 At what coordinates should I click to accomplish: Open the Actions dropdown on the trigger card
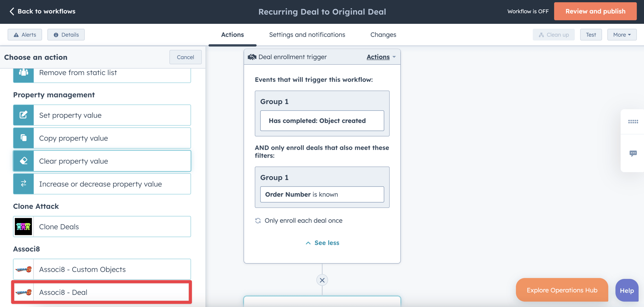click(x=381, y=57)
